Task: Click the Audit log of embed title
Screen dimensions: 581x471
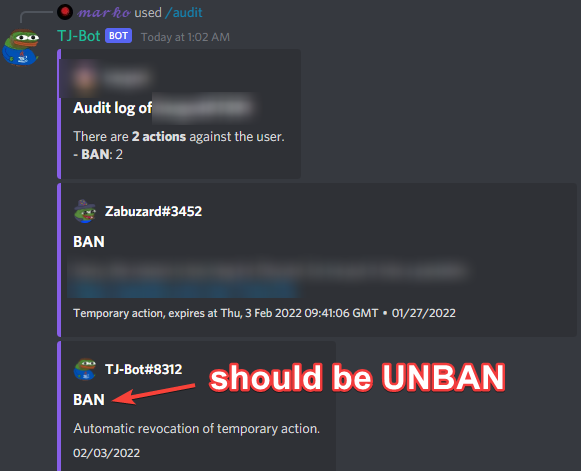Action: pyautogui.click(x=113, y=108)
